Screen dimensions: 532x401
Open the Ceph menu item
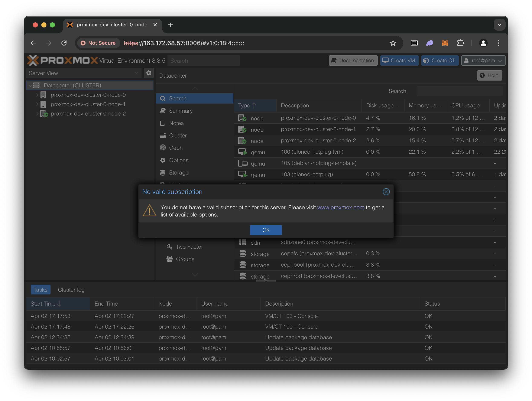[176, 148]
